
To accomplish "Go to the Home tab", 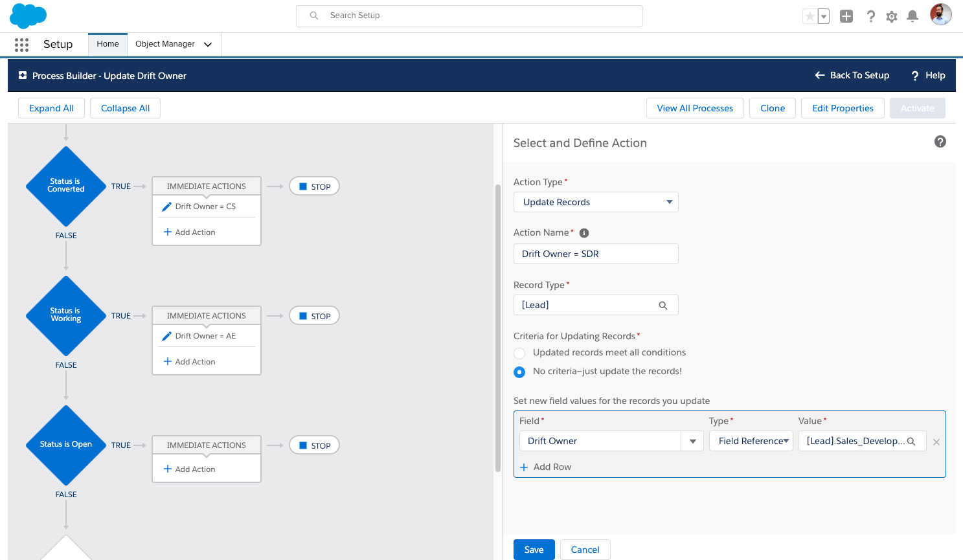I will 108,44.
